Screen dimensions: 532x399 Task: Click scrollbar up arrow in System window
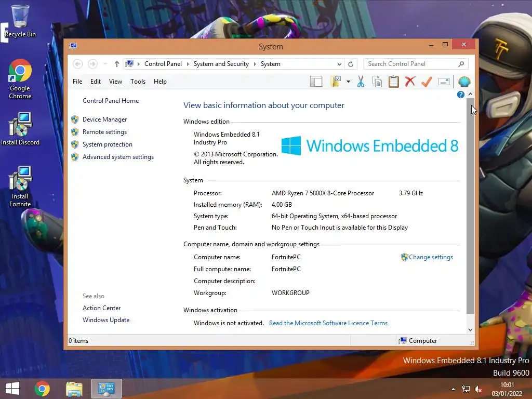point(470,95)
